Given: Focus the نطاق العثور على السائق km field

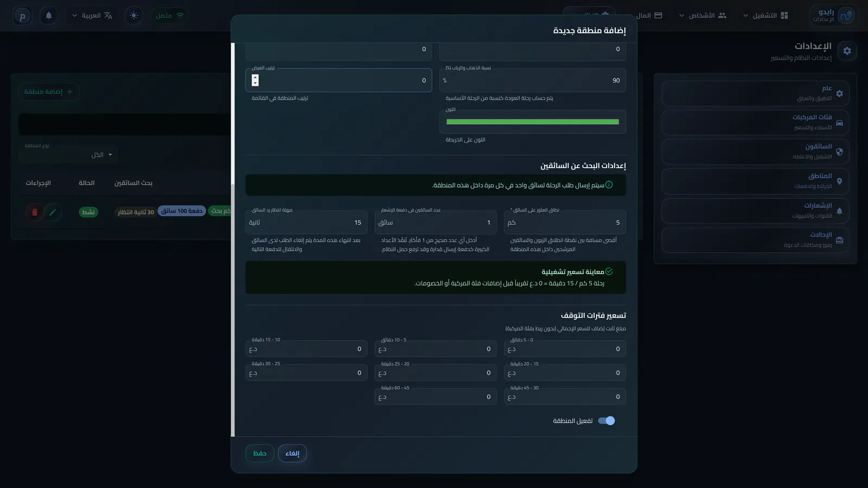Looking at the screenshot, I should 565,222.
